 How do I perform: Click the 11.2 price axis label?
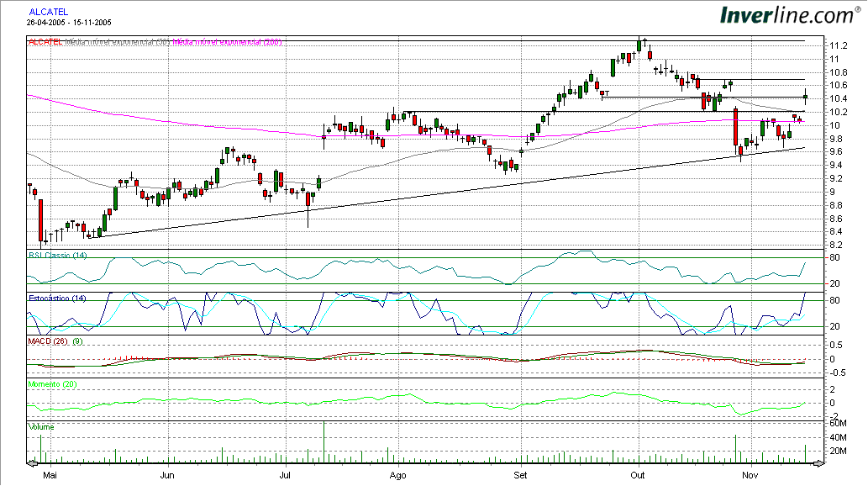pos(838,45)
